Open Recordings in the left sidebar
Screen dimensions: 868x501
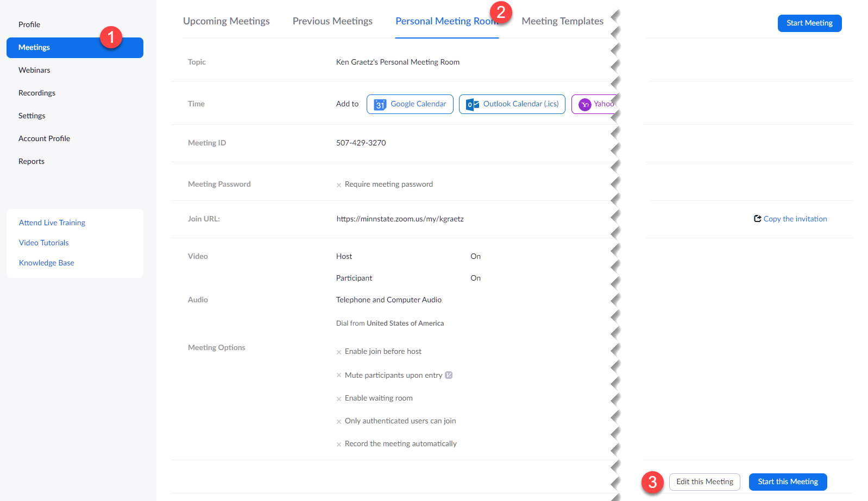[37, 93]
